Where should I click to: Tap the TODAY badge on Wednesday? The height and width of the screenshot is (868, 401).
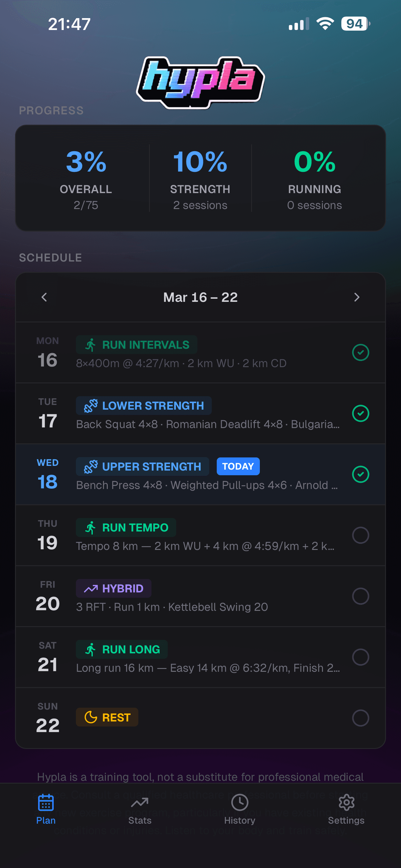[238, 466]
